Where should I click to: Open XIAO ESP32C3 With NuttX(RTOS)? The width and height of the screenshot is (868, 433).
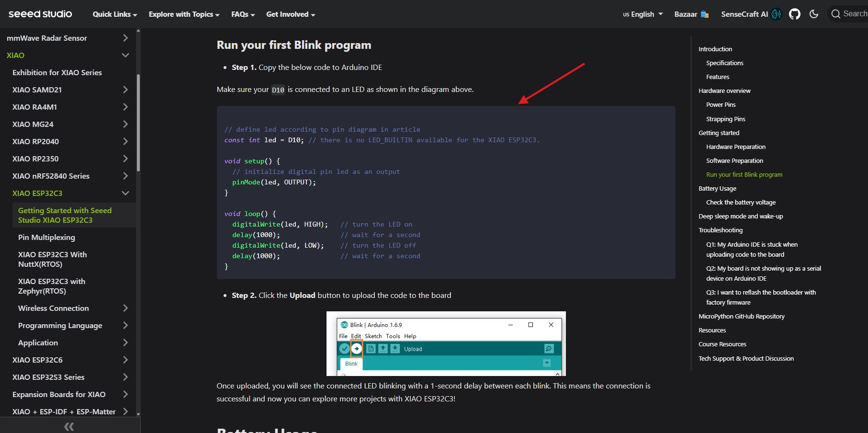click(53, 259)
